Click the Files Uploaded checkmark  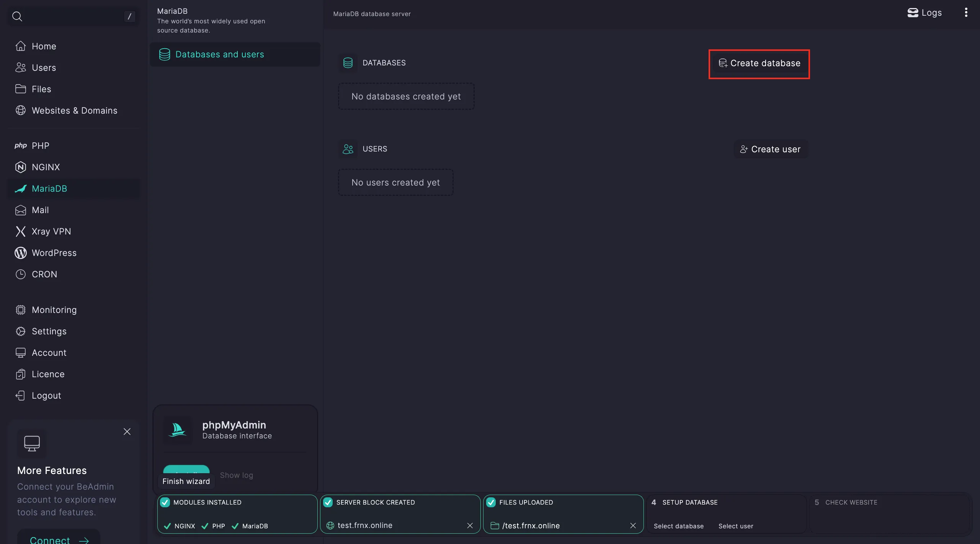click(x=491, y=502)
